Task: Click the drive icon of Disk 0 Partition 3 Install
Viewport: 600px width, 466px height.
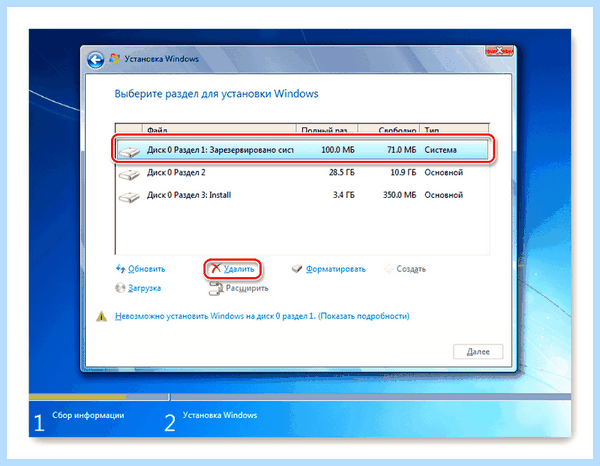Action: point(129,197)
